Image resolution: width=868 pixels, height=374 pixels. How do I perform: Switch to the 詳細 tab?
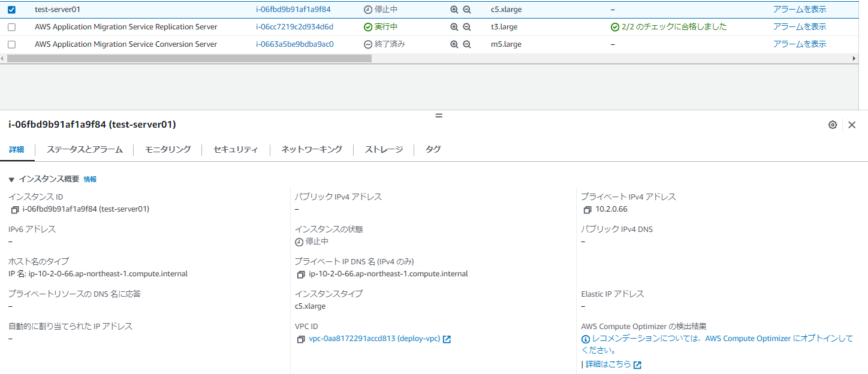17,150
